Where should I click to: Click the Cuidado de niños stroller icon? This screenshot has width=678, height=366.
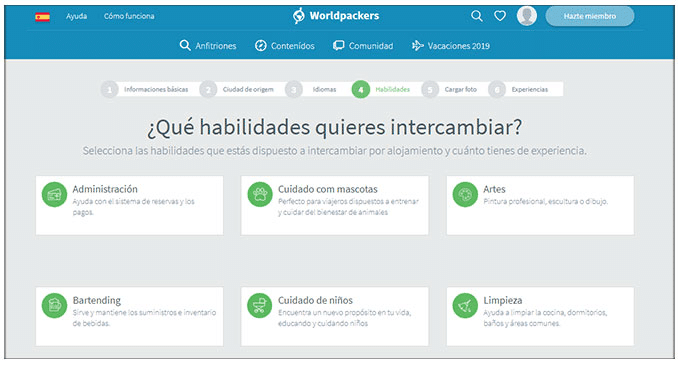tap(260, 305)
